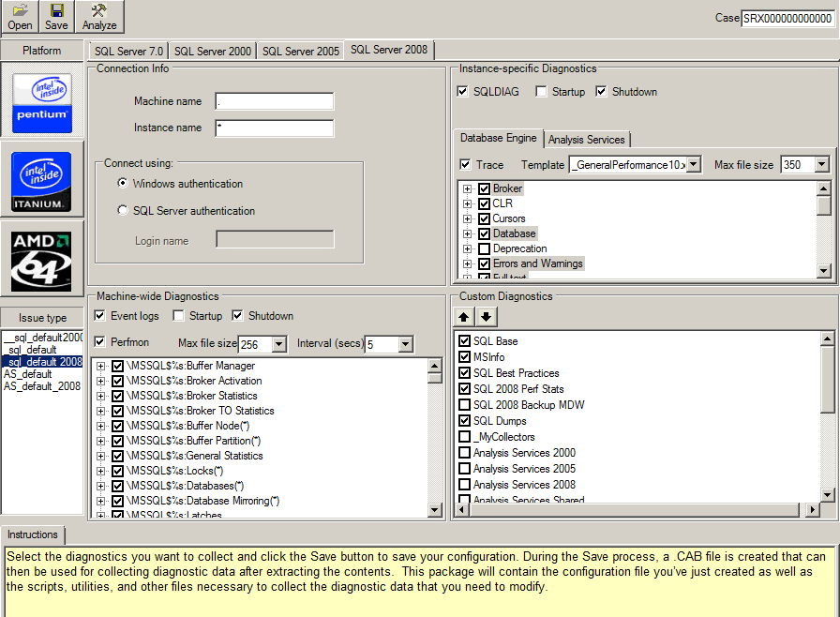Uncheck the Perfmon checkbox
The height and width of the screenshot is (617, 840).
[x=100, y=341]
